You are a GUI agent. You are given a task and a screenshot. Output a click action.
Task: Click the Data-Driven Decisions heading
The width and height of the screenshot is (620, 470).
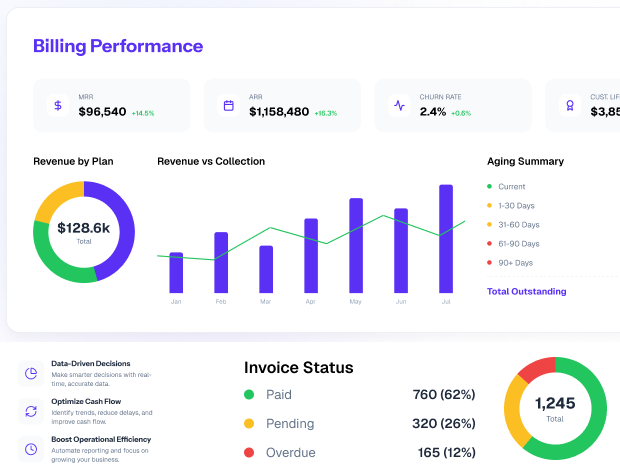tap(91, 363)
